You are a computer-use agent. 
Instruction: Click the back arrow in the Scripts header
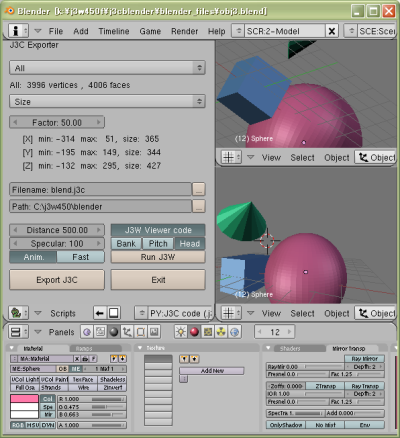(100, 313)
